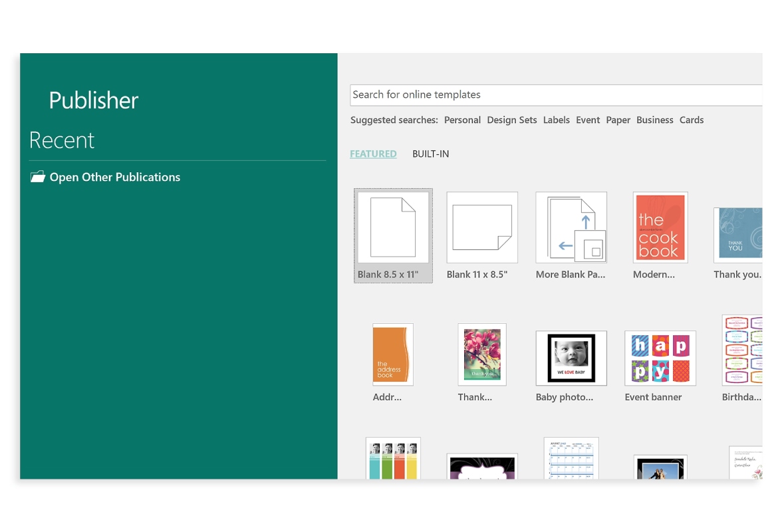This screenshot has height=532, width=782.
Task: Select the Labels suggested search
Action: coord(556,120)
